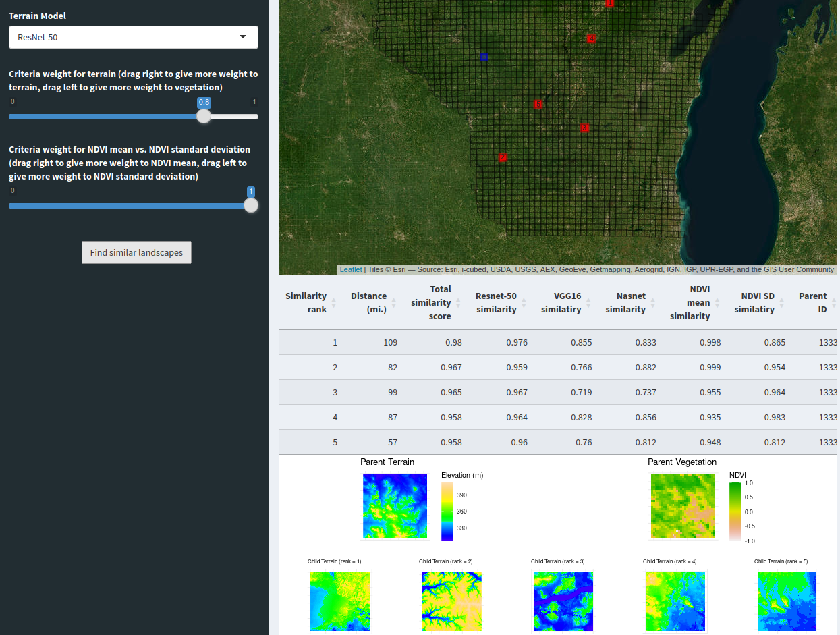This screenshot has width=840, height=635.
Task: Select NDVI mean similarity value 0.935
Action: (710, 417)
